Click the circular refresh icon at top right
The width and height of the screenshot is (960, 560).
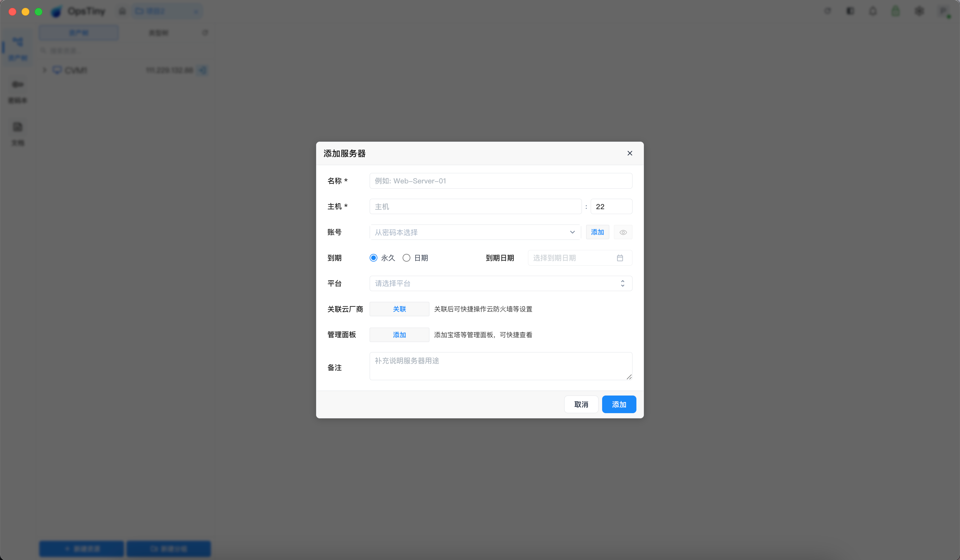coord(827,11)
